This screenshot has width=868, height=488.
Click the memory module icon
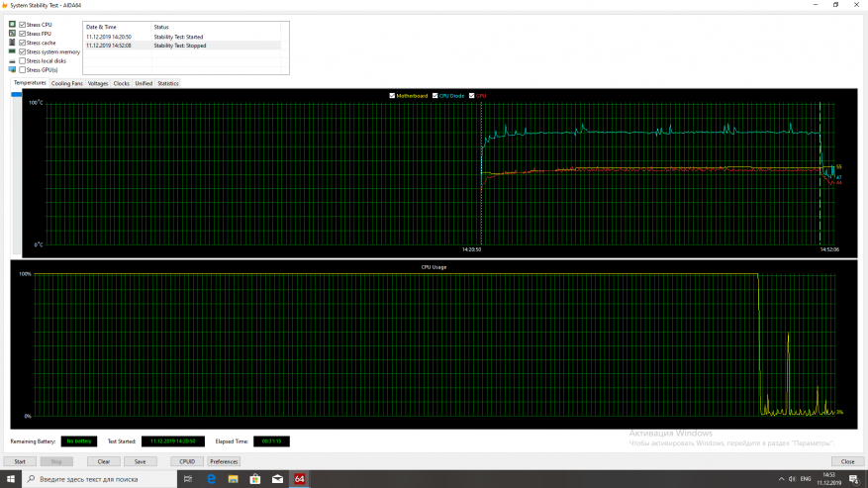coord(12,51)
